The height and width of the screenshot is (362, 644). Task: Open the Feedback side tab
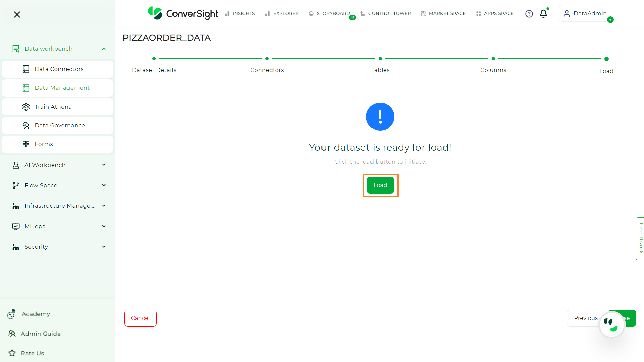pos(640,238)
